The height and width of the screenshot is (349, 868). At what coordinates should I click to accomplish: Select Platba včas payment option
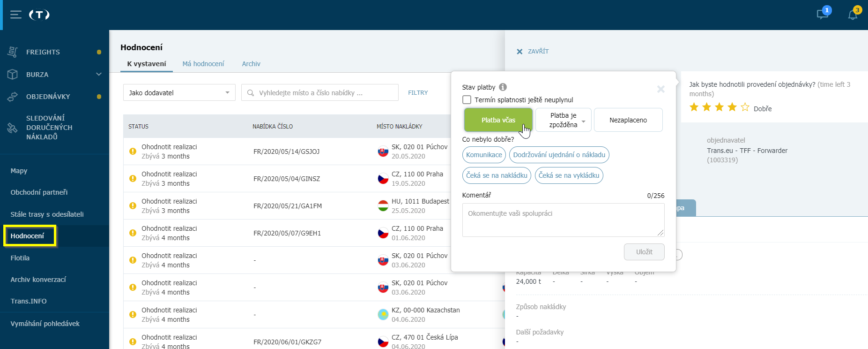[x=498, y=120]
